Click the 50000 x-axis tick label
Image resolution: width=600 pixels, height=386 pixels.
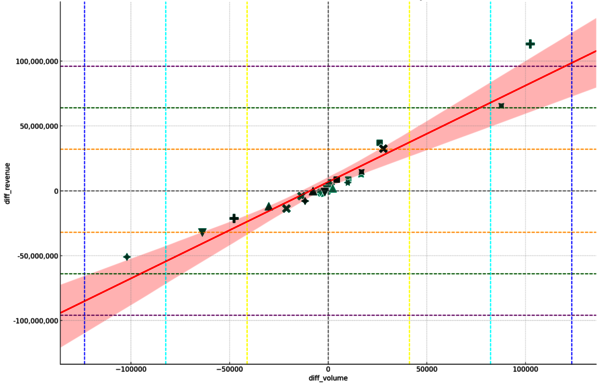pos(427,369)
